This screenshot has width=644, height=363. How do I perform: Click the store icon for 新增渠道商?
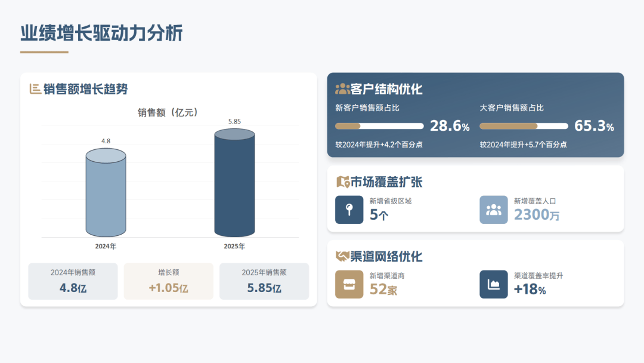[x=349, y=284]
